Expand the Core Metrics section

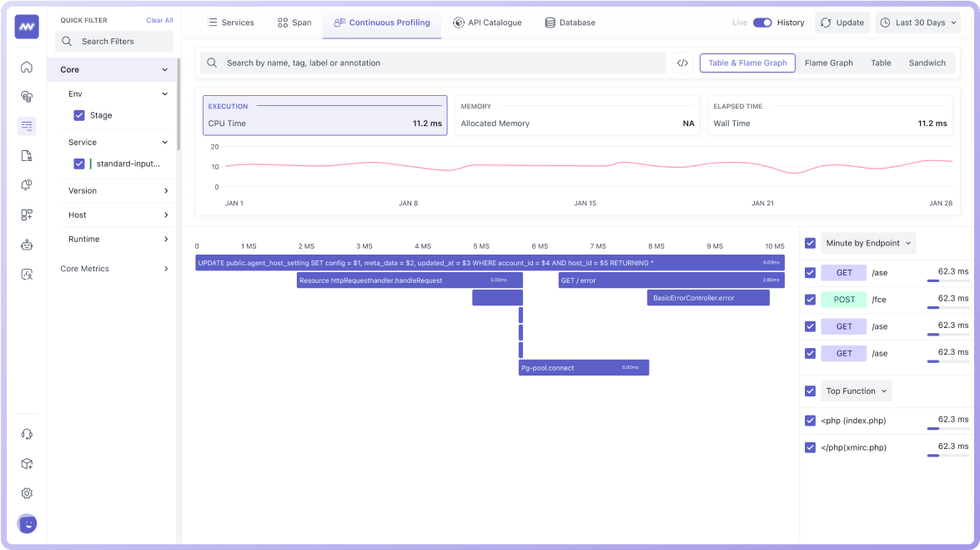(x=166, y=269)
